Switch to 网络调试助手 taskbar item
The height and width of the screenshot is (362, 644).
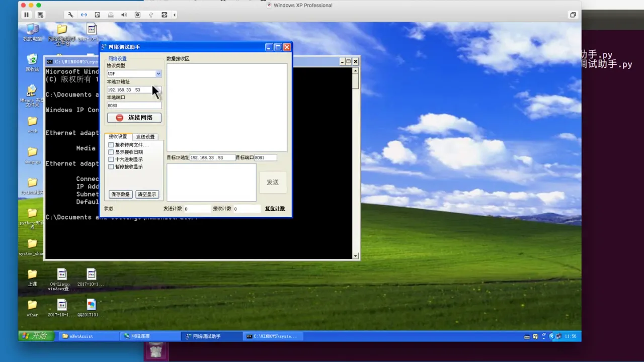[212, 336]
